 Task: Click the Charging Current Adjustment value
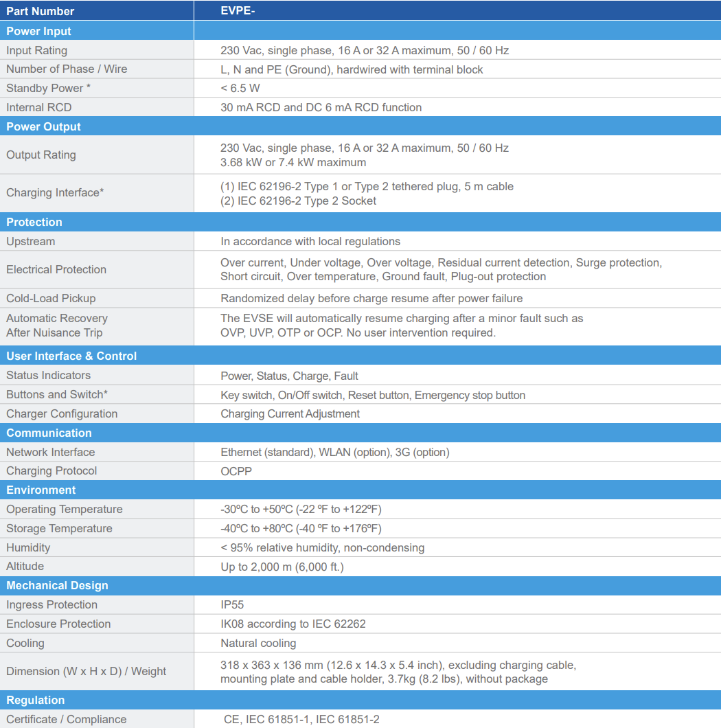(x=290, y=413)
